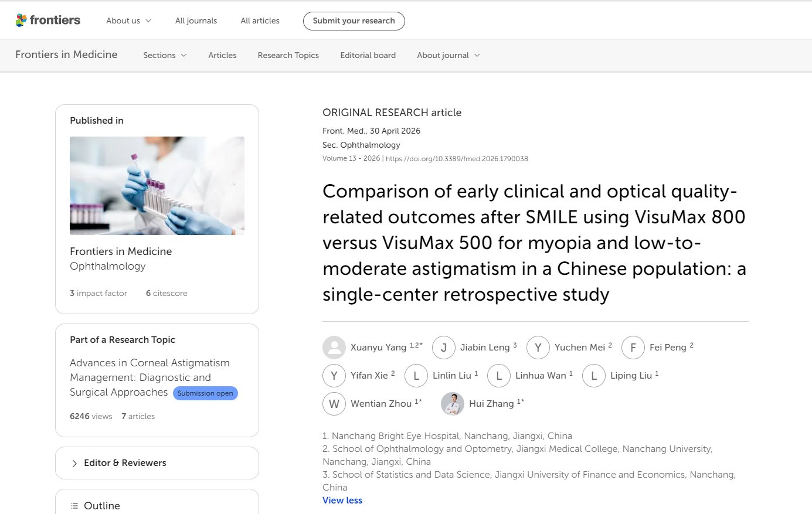Click the Y avatar for Yuchen Mei
812x514 pixels.
(x=538, y=348)
